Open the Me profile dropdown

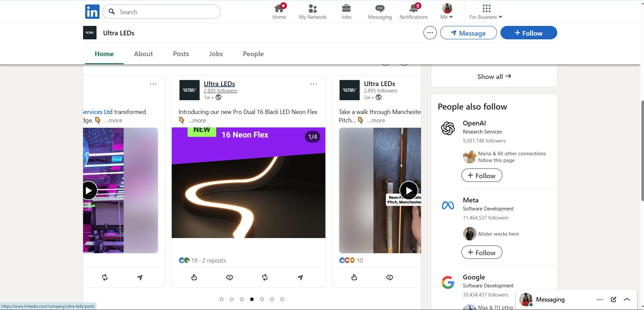coord(446,11)
